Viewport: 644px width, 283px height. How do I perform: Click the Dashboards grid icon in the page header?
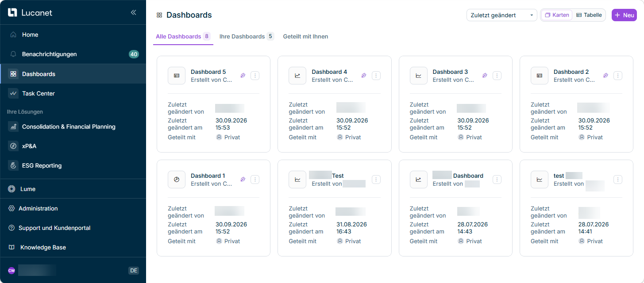click(159, 15)
